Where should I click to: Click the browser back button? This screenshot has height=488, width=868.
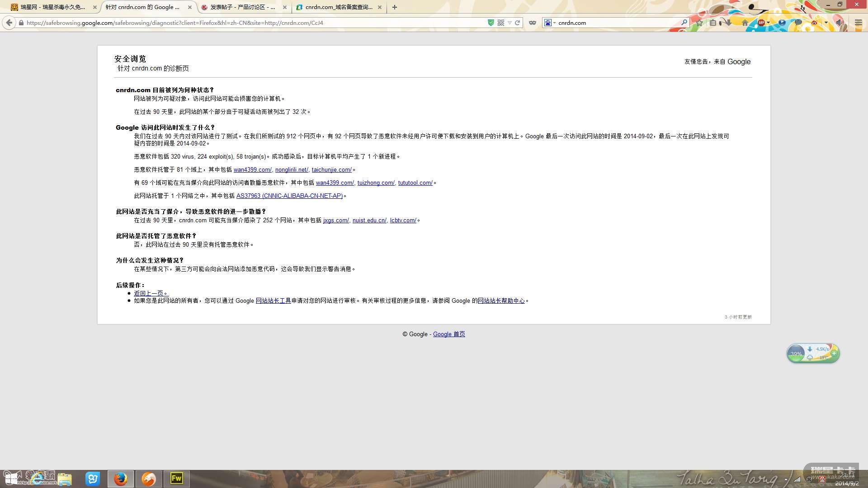[9, 23]
